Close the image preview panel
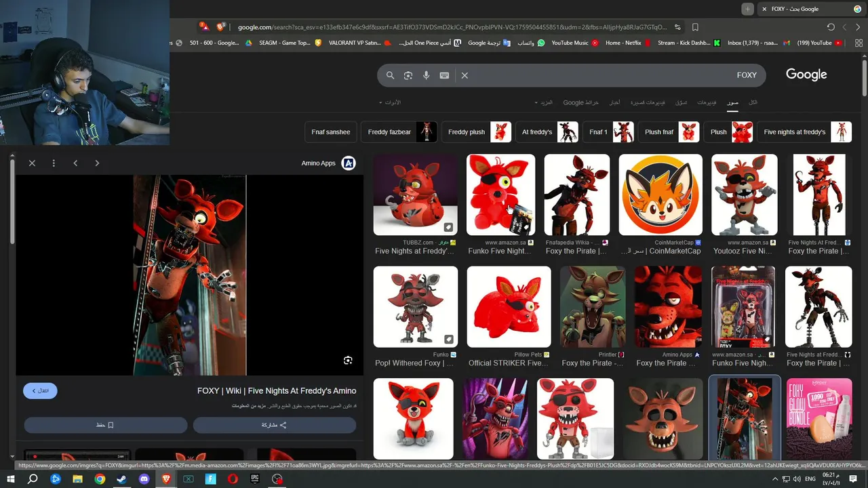 click(x=32, y=163)
